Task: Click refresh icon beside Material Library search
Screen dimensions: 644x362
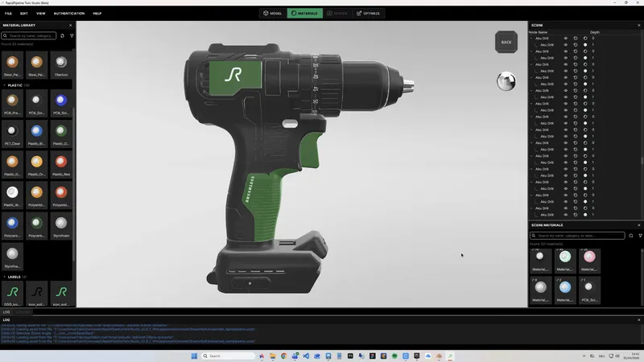Action: tap(62, 36)
